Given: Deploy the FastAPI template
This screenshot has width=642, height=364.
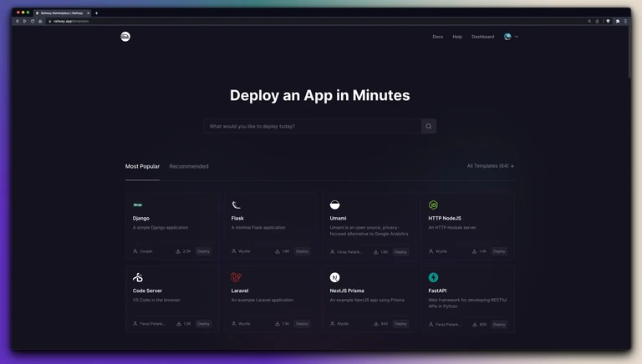Looking at the screenshot, I should (x=499, y=325).
